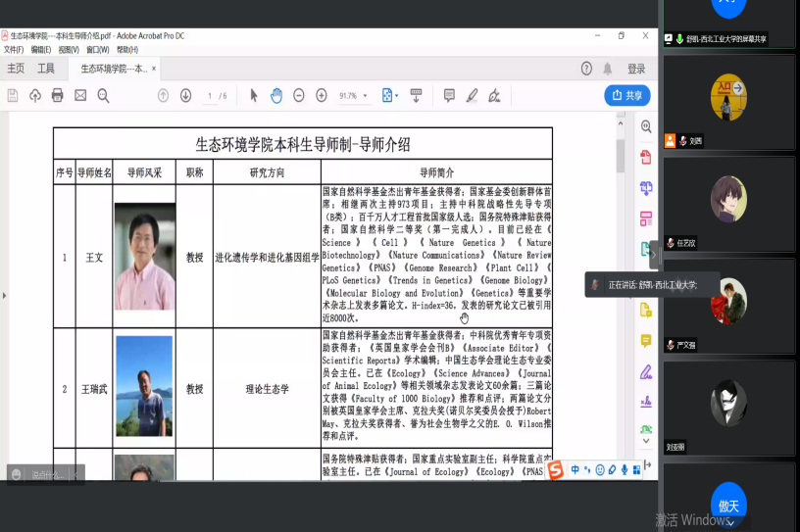This screenshot has height=532, width=800.
Task: Select the Hand pan tool
Action: pyautogui.click(x=276, y=95)
